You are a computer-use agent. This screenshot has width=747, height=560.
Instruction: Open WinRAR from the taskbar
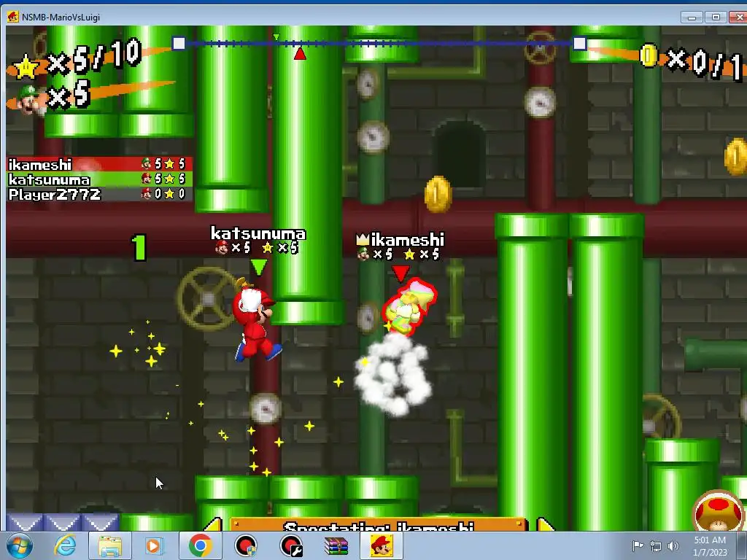(x=336, y=546)
